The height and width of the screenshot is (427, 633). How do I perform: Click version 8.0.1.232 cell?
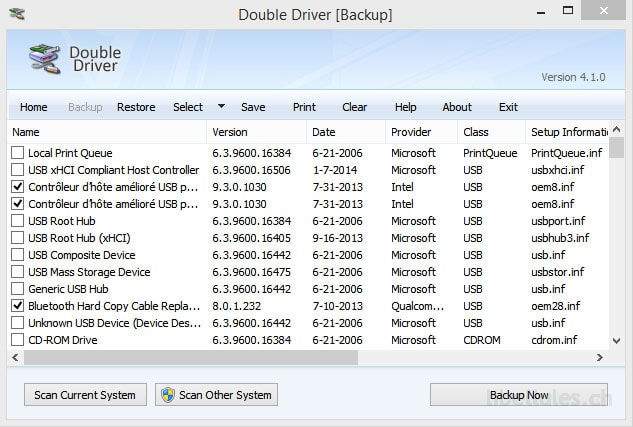click(237, 306)
